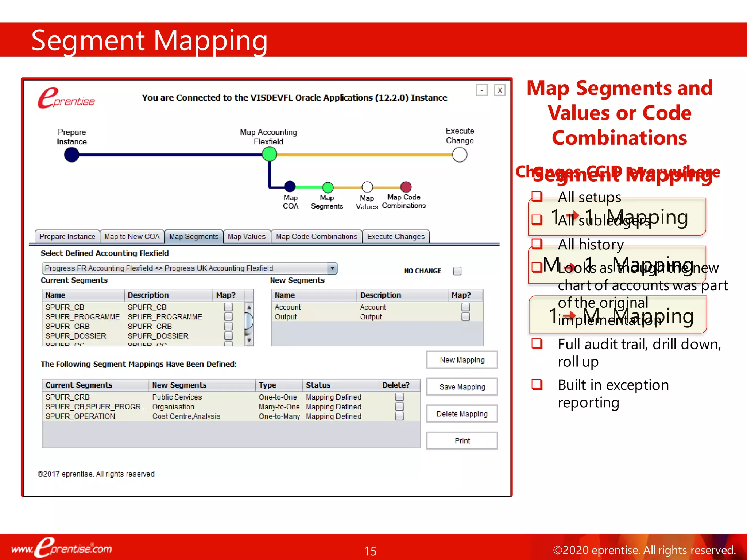This screenshot has height=560, width=747.
Task: Click the Execute Change workflow circle
Action: click(x=459, y=155)
